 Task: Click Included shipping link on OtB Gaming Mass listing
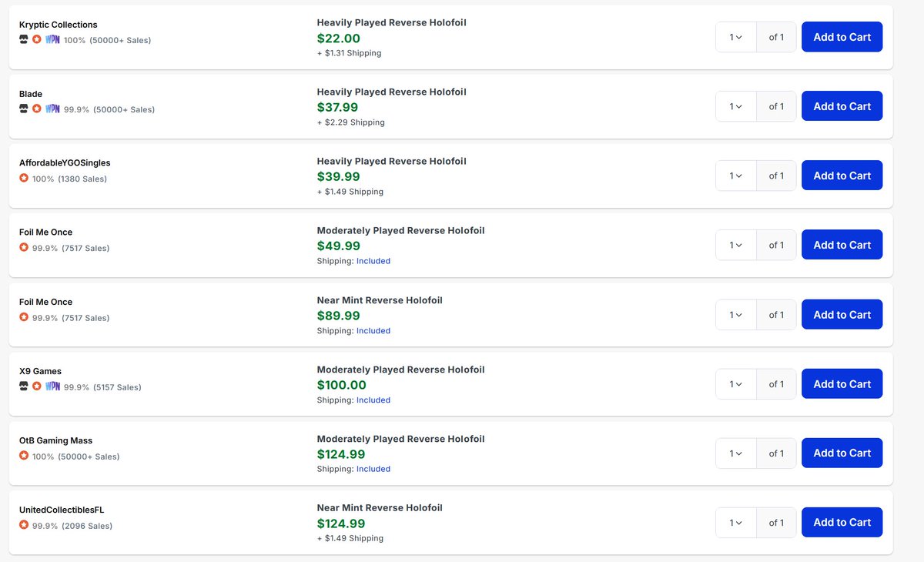tap(373, 469)
